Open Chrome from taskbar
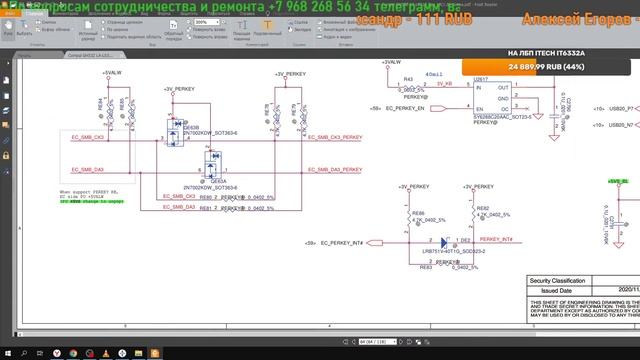640x360 pixels. click(x=73, y=353)
